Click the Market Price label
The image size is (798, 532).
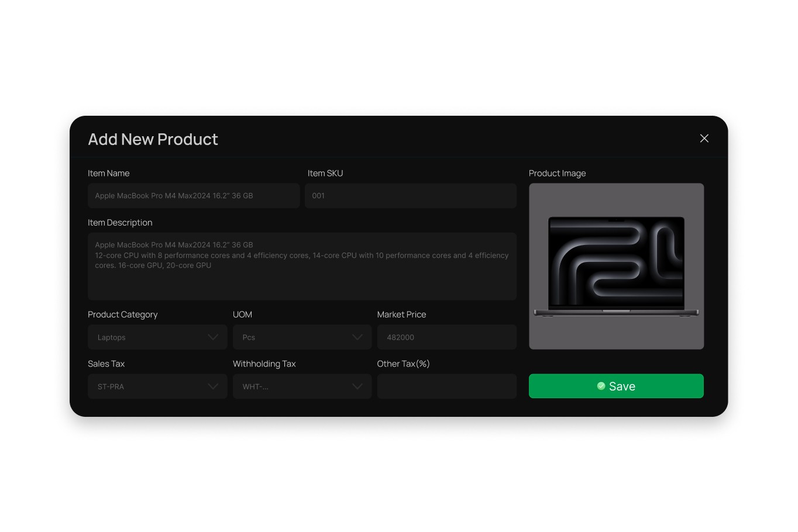point(401,315)
